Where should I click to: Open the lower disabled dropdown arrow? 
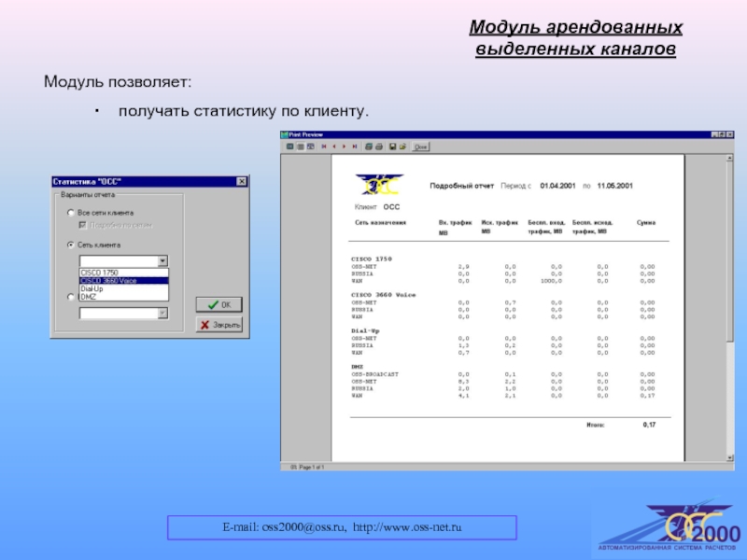click(162, 313)
